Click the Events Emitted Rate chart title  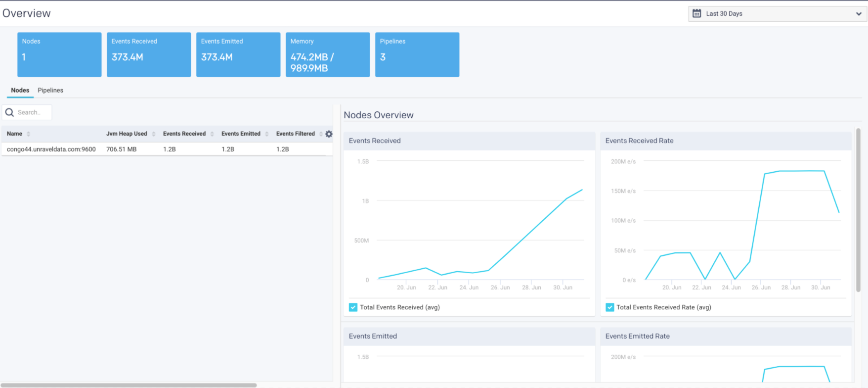click(638, 336)
